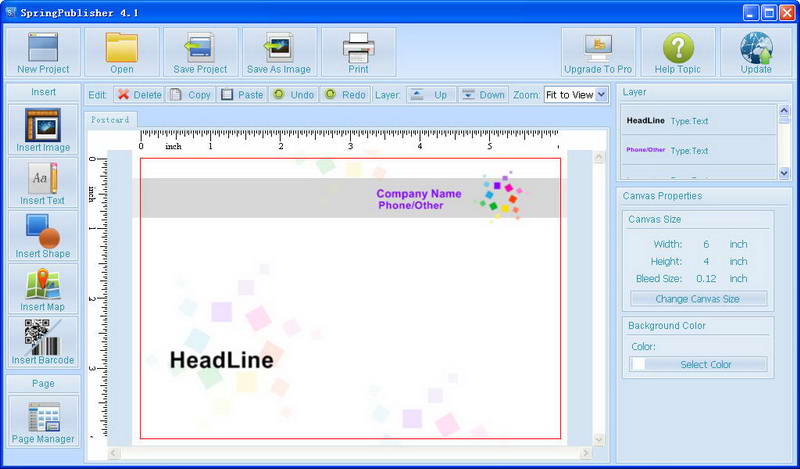Choose Insert Barcode tool
The height and width of the screenshot is (469, 800).
pos(43,342)
